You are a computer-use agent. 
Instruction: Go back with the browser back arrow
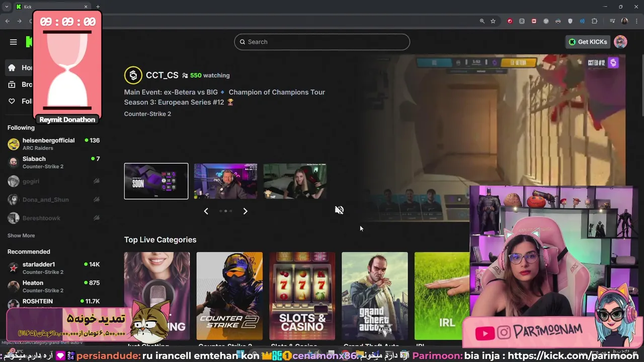tap(7, 21)
